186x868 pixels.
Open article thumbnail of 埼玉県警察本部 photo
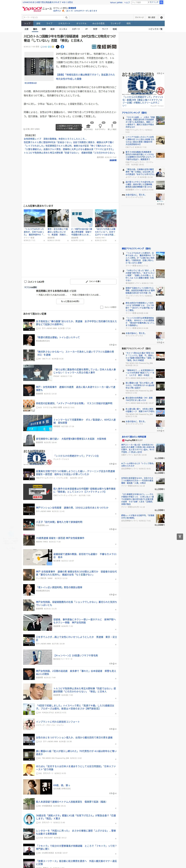tap(39, 66)
